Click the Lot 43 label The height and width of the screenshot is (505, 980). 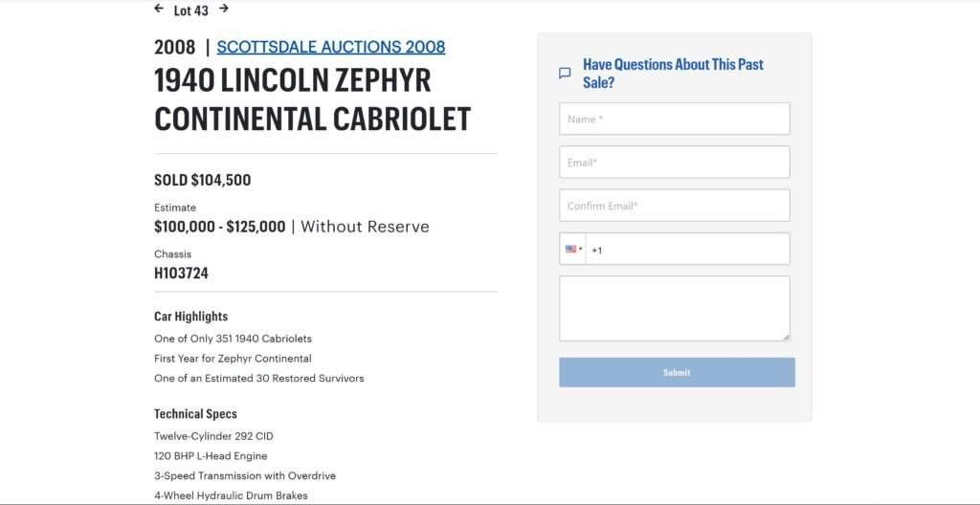[x=191, y=11]
